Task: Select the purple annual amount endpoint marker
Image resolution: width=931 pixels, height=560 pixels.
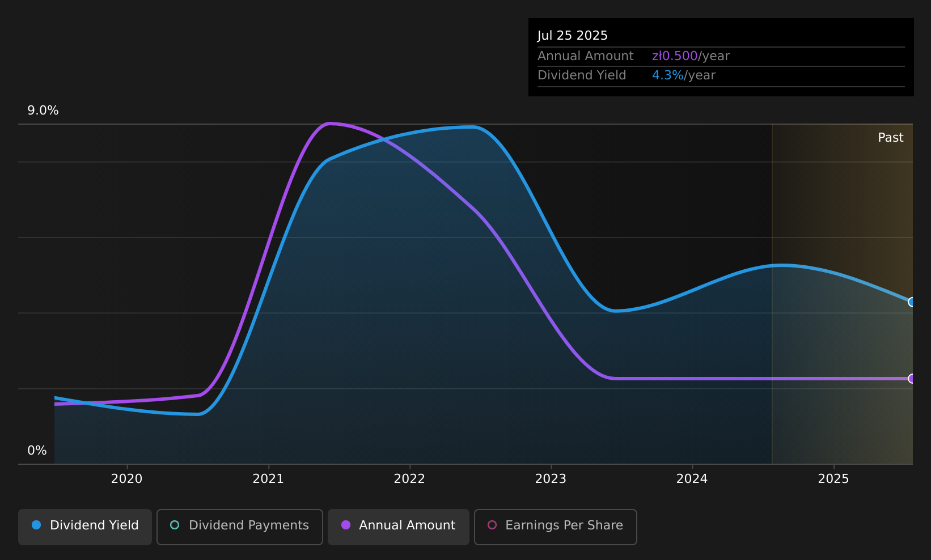Action: pyautogui.click(x=912, y=379)
